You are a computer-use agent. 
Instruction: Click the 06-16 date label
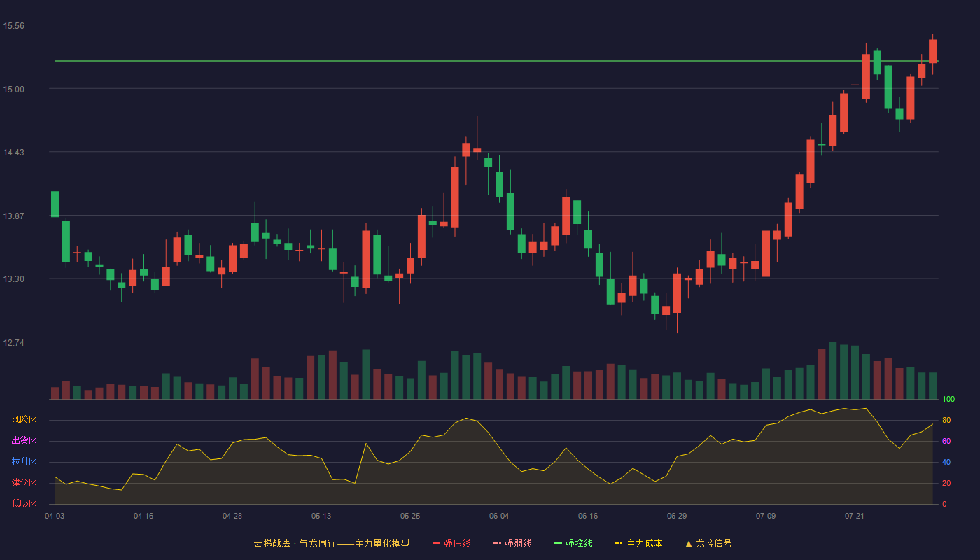(588, 516)
